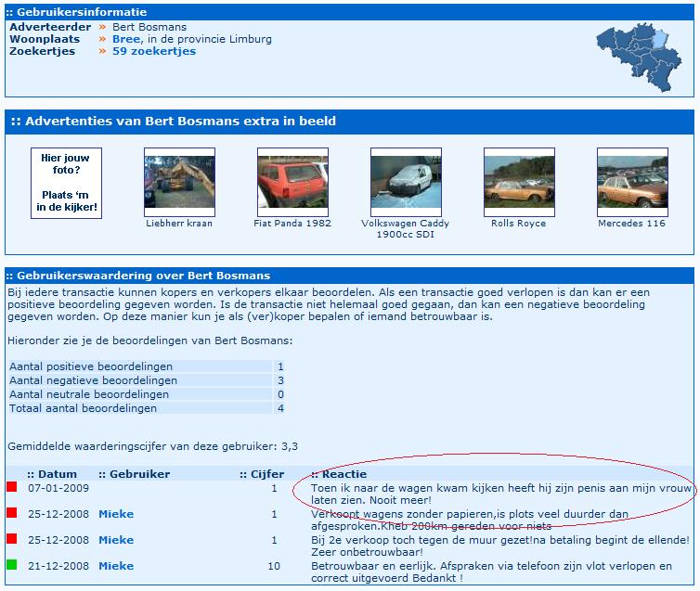
Task: Click the red marker for 07-01-2009 review
Action: [x=12, y=487]
